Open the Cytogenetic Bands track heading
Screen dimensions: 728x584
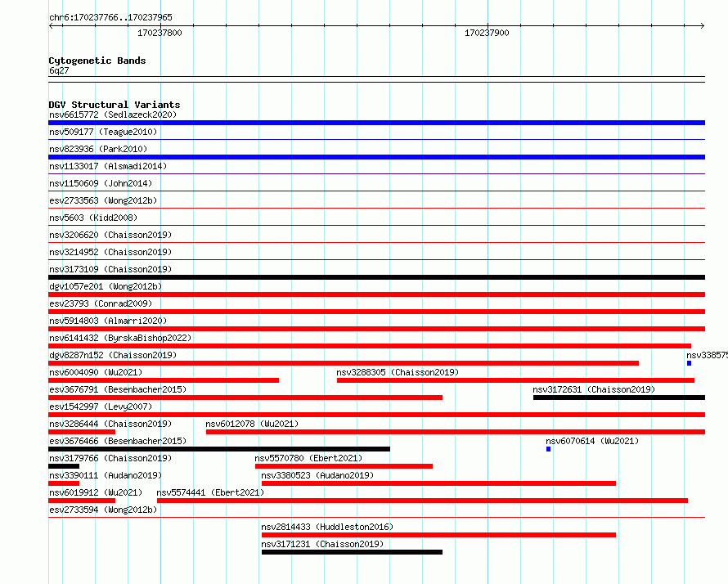pos(97,61)
